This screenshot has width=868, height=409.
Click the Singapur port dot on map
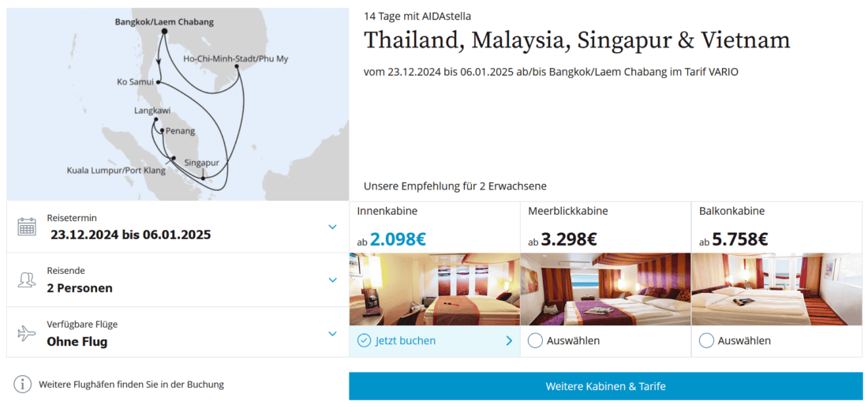[x=203, y=178]
